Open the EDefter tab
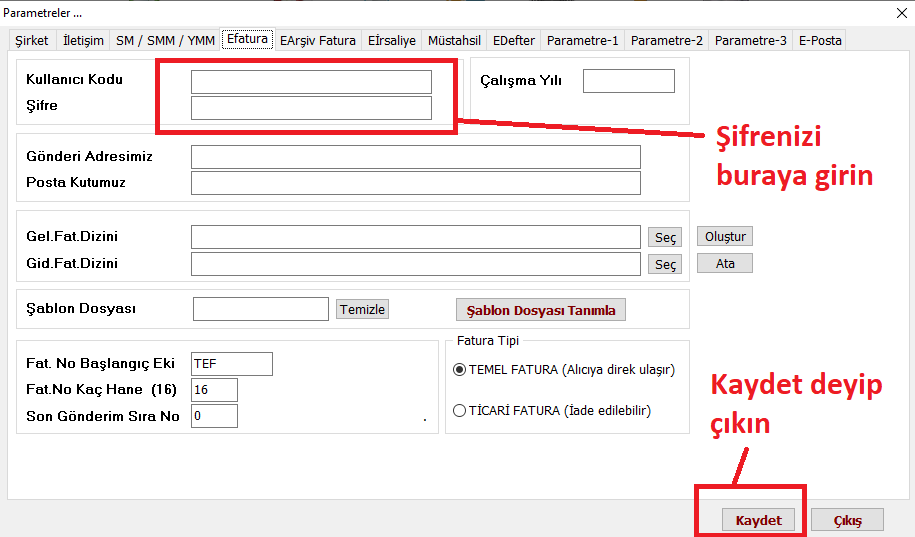 514,41
